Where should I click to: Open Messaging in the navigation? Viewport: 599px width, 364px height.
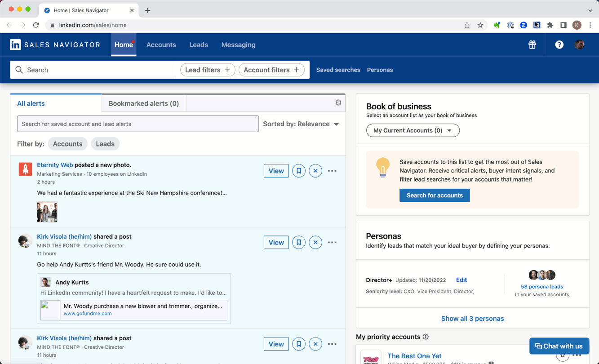238,45
